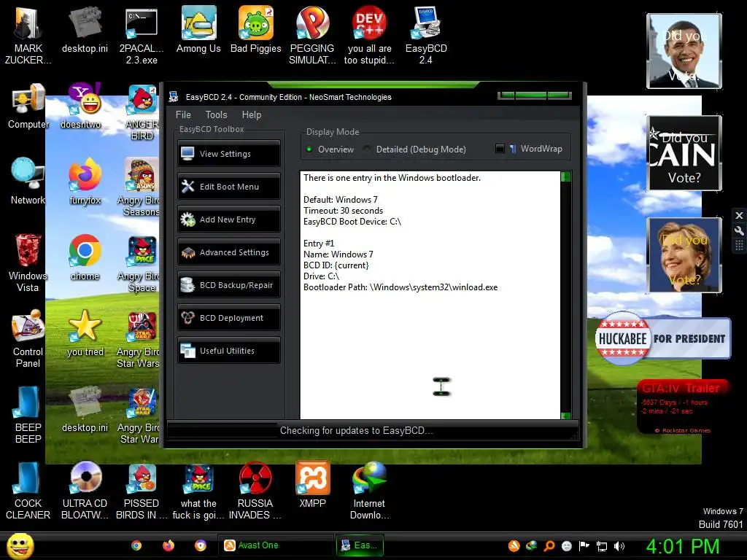Click the scroll down arrow of boot info box
This screenshot has height=560, width=747.
click(565, 415)
